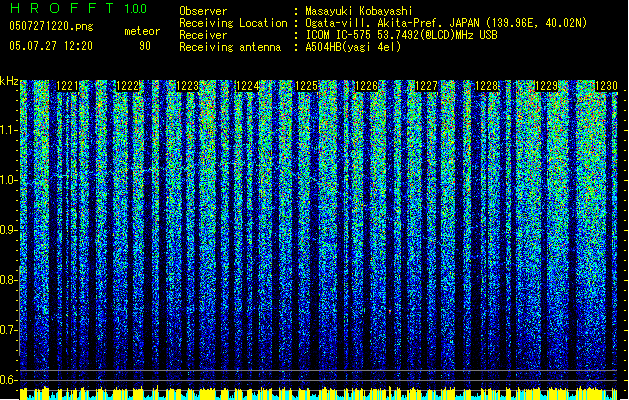Click the HROFFT 1.0.0 title text
The width and height of the screenshot is (629, 400).
click(x=78, y=8)
